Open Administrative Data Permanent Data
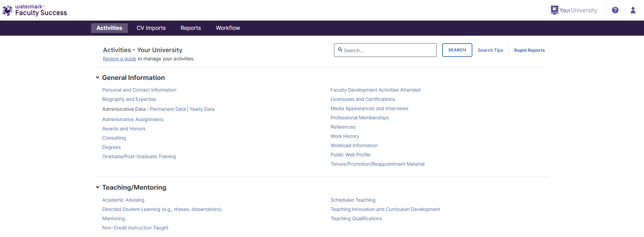This screenshot has width=644, height=237. pyautogui.click(x=168, y=109)
